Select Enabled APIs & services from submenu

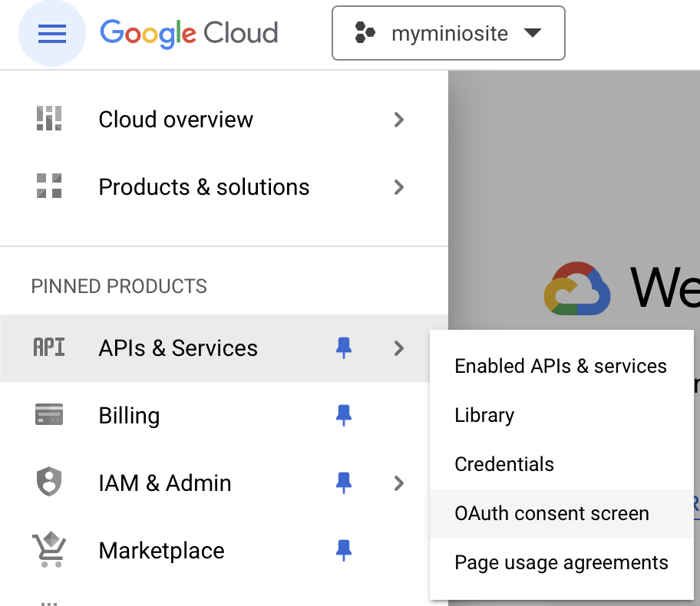(560, 366)
